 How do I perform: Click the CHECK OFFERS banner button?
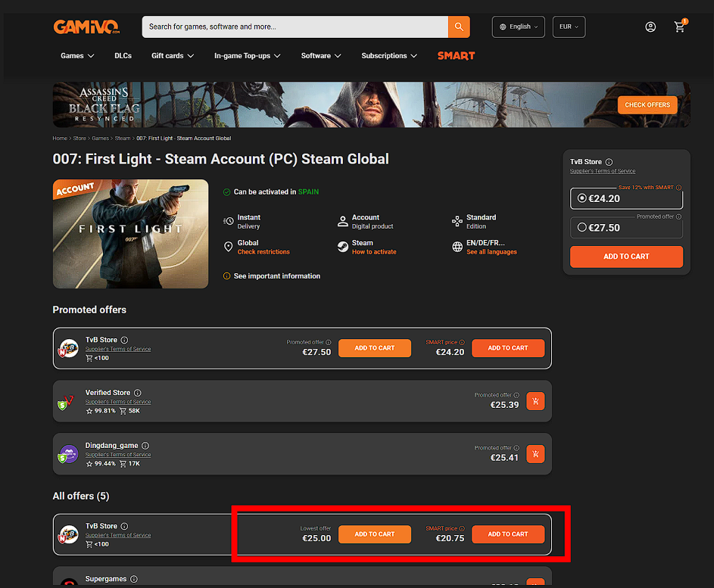(647, 104)
